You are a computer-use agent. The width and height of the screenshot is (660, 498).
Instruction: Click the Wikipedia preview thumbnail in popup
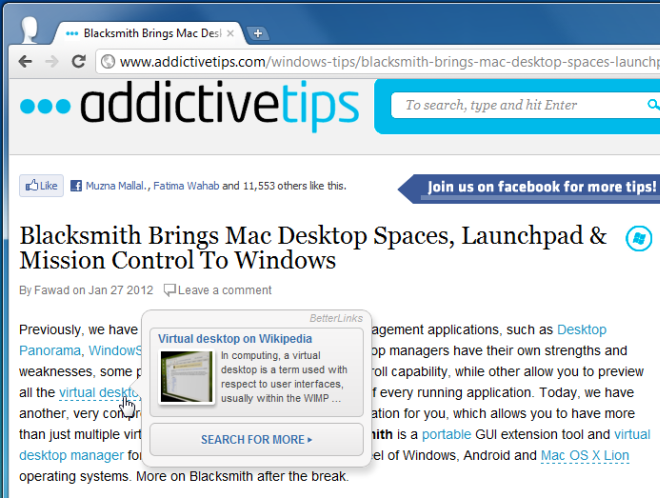186,376
